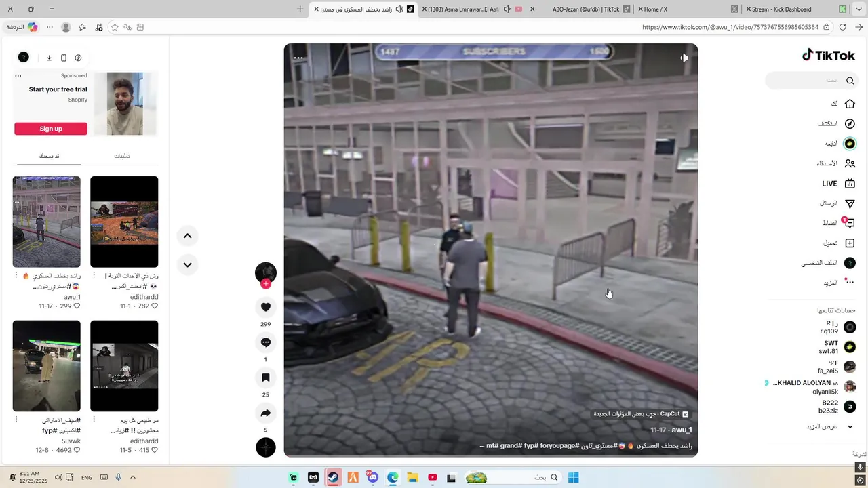This screenshot has width=868, height=488.
Task: Open the Copilot chat button in Edge
Action: tap(22, 27)
